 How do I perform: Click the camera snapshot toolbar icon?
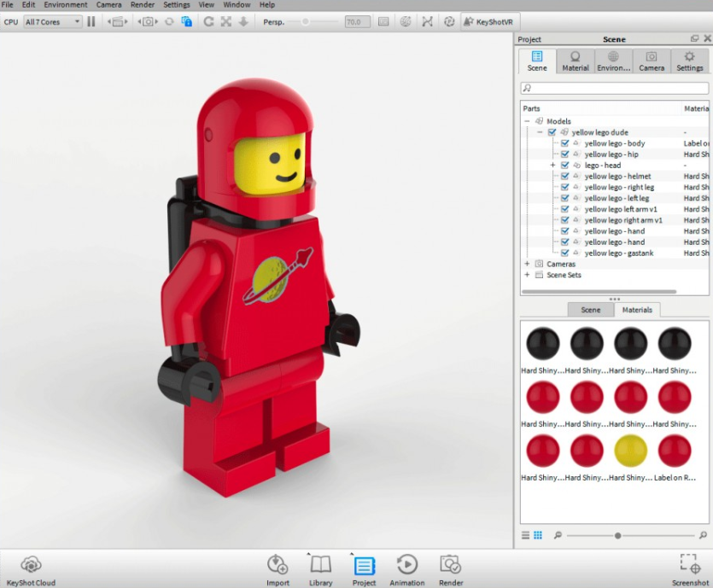(x=148, y=22)
